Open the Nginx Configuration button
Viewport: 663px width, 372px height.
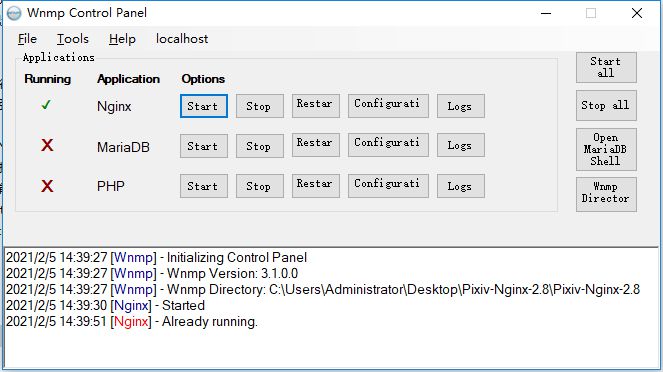click(x=388, y=106)
